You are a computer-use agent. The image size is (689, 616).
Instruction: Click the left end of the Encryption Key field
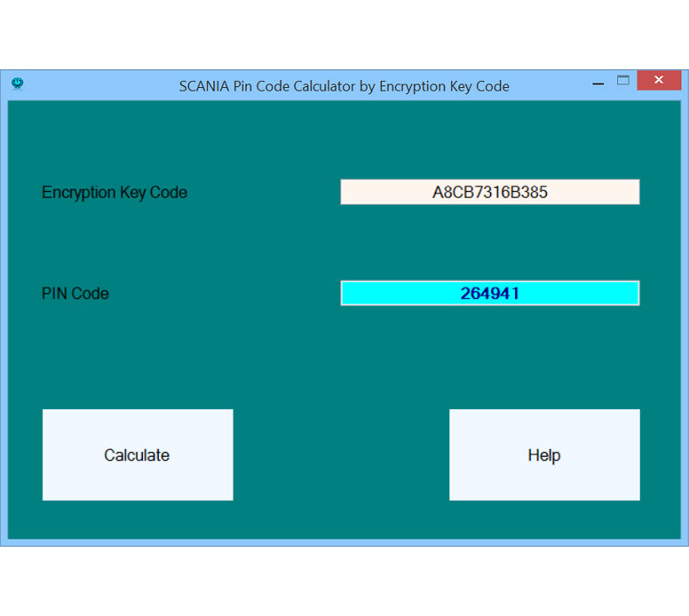pyautogui.click(x=351, y=192)
